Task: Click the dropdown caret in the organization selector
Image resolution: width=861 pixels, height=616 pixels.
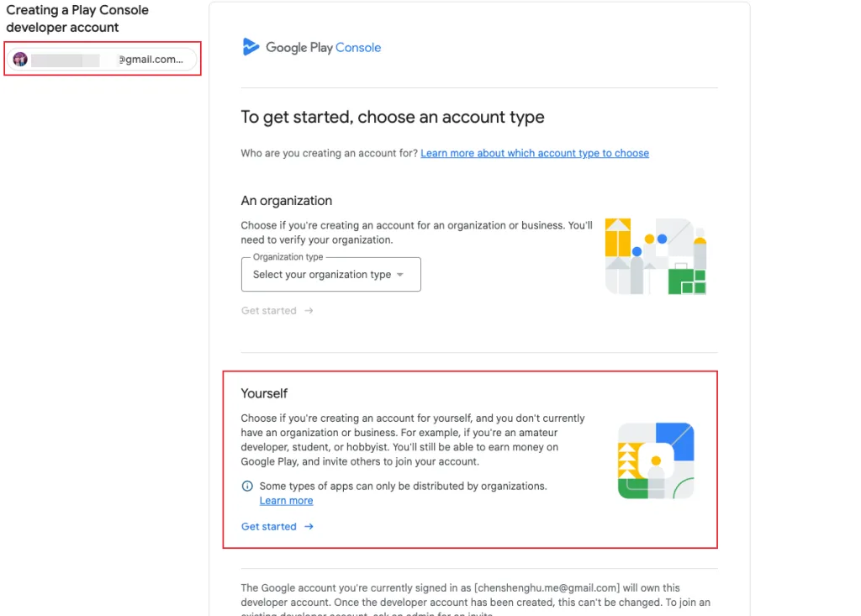Action: click(x=400, y=275)
